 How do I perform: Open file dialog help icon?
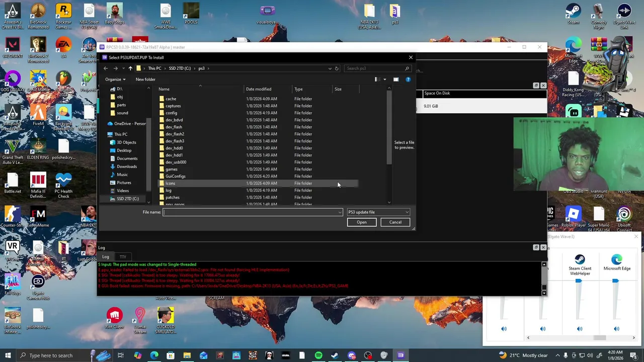pyautogui.click(x=408, y=79)
